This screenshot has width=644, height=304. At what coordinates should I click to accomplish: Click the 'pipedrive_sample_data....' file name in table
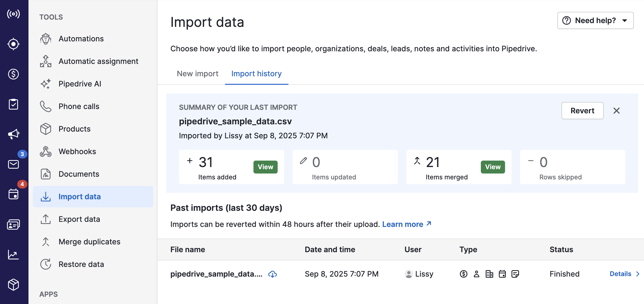(x=216, y=274)
